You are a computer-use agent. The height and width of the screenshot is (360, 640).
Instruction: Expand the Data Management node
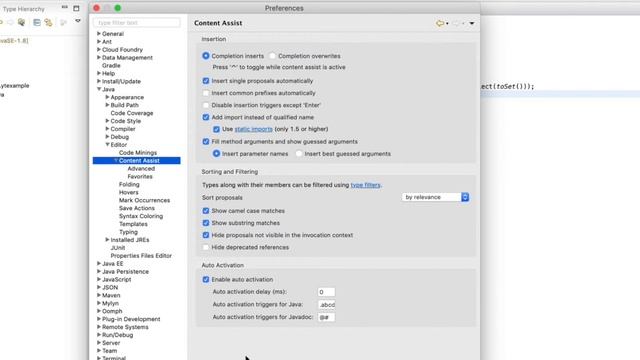click(99, 58)
